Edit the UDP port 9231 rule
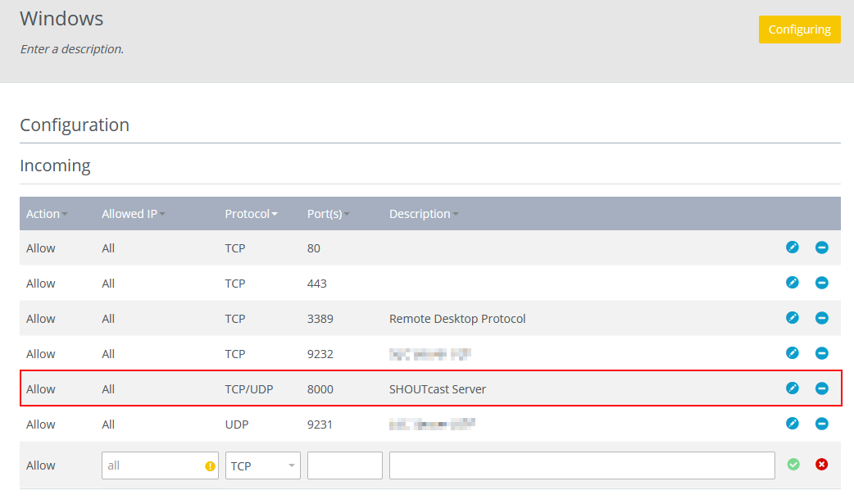 [x=793, y=424]
